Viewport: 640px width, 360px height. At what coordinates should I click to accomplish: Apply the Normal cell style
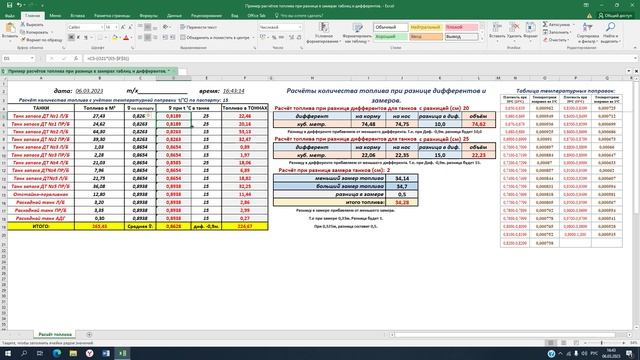pos(390,27)
